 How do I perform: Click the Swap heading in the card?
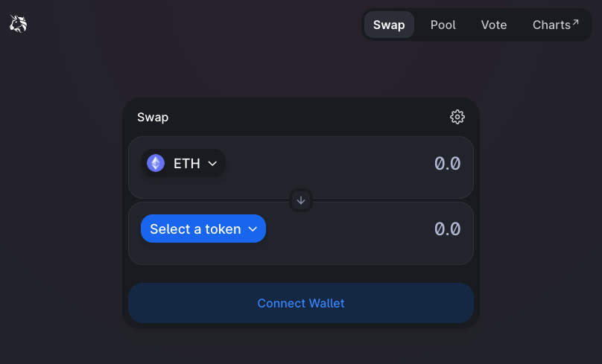pos(153,117)
